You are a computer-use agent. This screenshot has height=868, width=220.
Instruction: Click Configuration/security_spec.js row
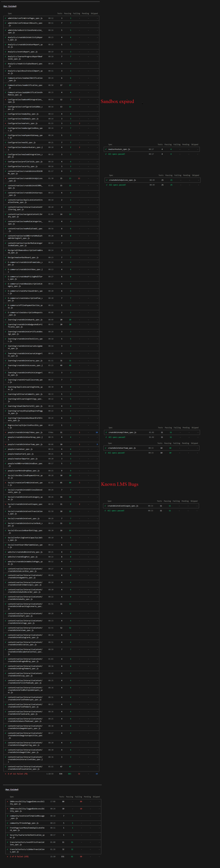(51, 166)
